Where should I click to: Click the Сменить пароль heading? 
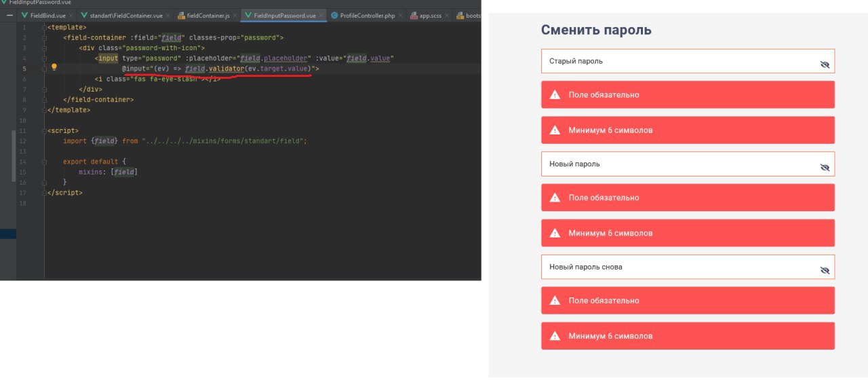596,30
